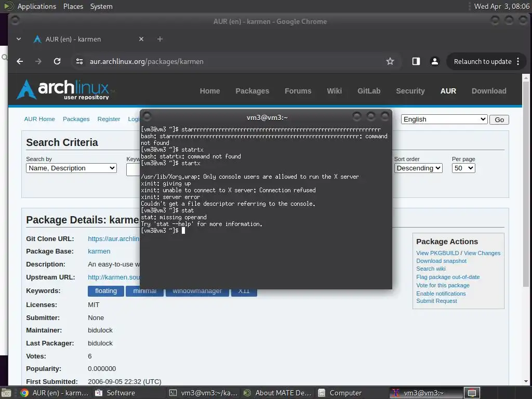The image size is (532, 399).
Task: Click the Git Clone URL link
Action: pyautogui.click(x=113, y=239)
